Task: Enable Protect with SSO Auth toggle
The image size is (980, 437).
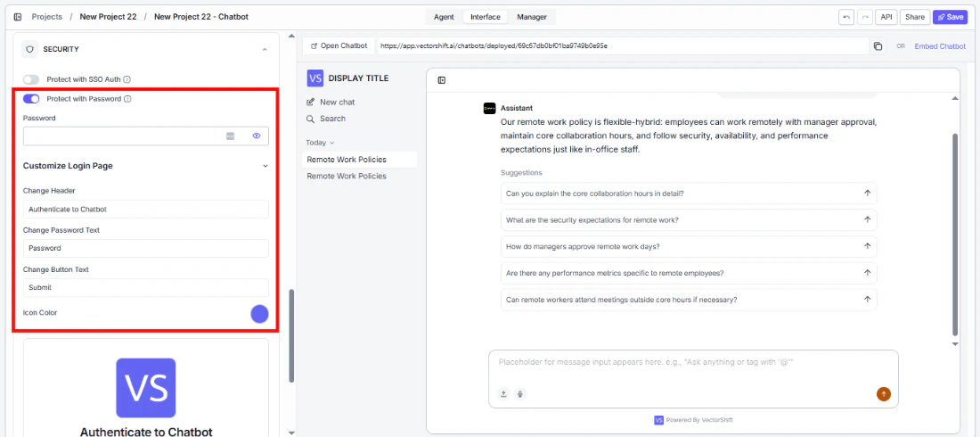Action: pos(31,79)
